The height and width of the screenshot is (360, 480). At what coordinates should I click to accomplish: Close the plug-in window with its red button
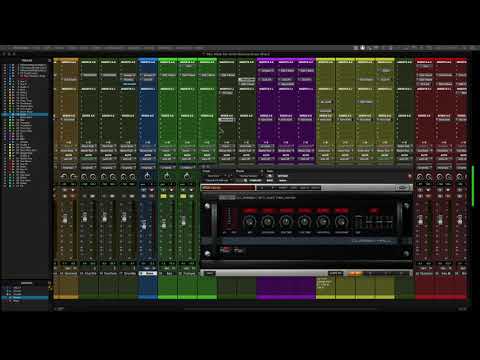pos(410,176)
